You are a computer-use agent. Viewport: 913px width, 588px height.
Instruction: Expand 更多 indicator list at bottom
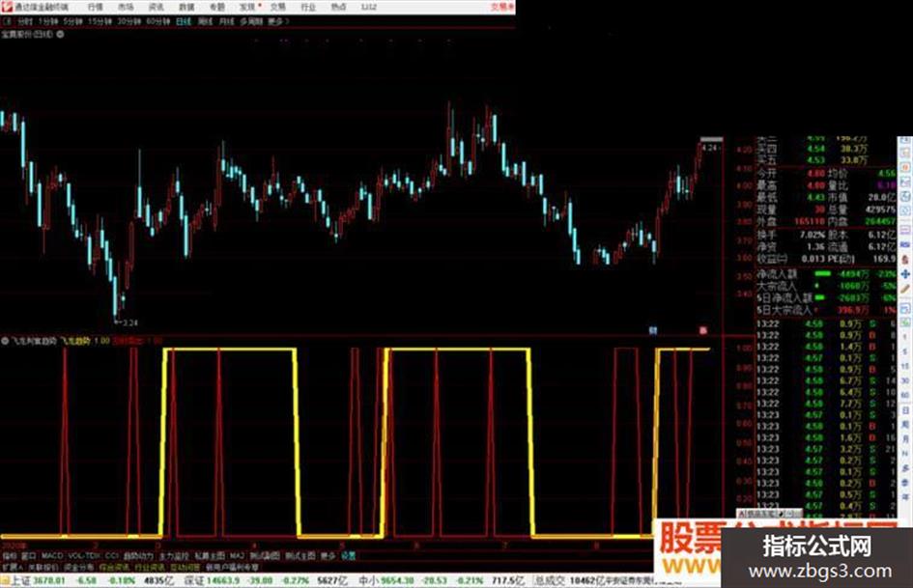click(x=328, y=556)
